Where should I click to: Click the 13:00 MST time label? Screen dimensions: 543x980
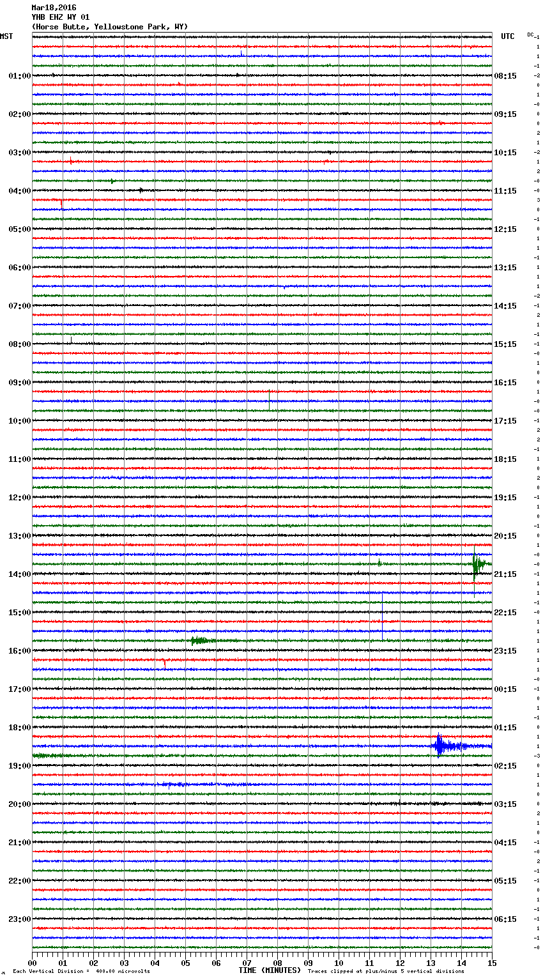(20, 536)
